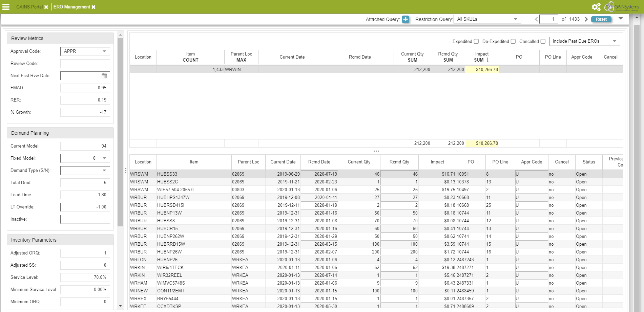
Task: Open the Next Fcst Rvw Date calendar
Action: (104, 76)
